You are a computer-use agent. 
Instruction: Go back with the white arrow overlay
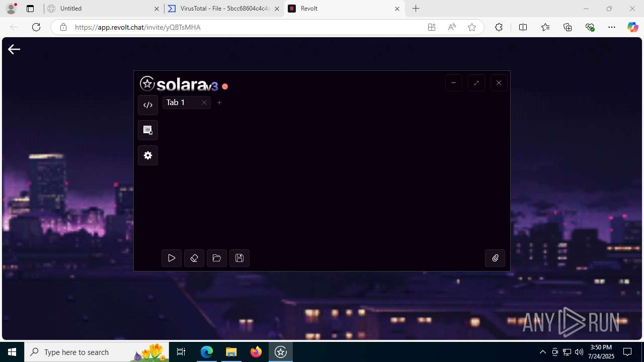(14, 49)
